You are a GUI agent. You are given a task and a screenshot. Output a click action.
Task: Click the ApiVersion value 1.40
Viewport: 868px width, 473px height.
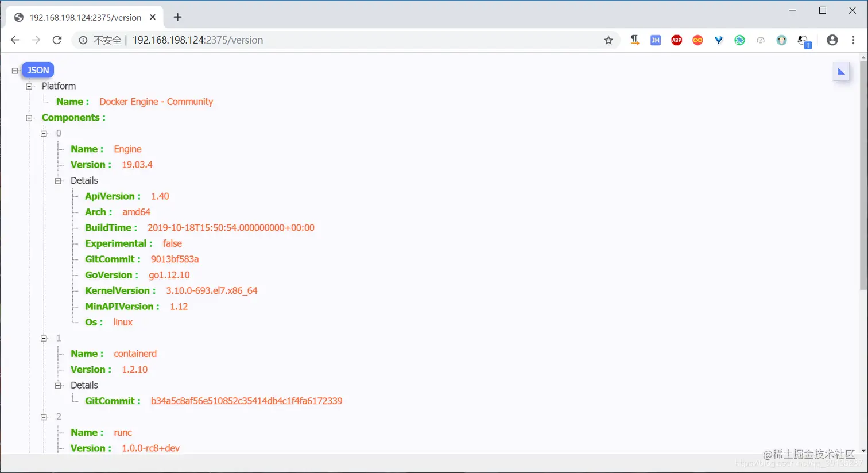pos(160,196)
